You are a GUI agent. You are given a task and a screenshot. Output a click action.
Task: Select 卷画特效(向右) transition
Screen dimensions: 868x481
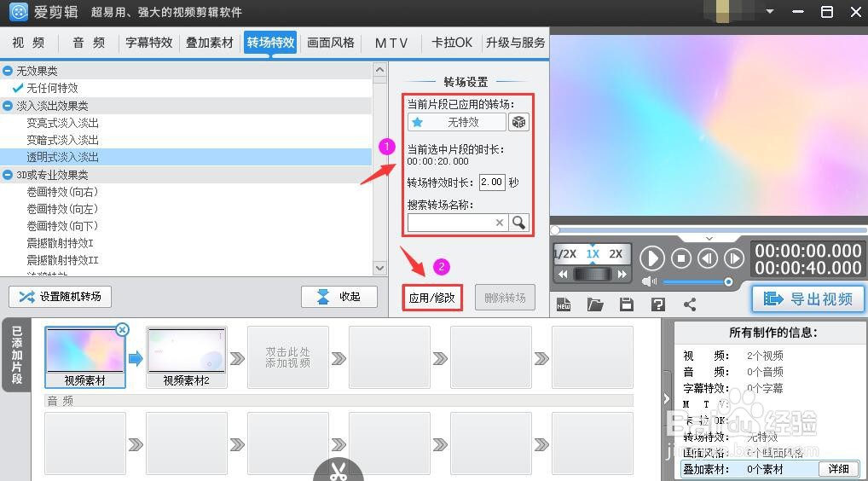click(62, 192)
